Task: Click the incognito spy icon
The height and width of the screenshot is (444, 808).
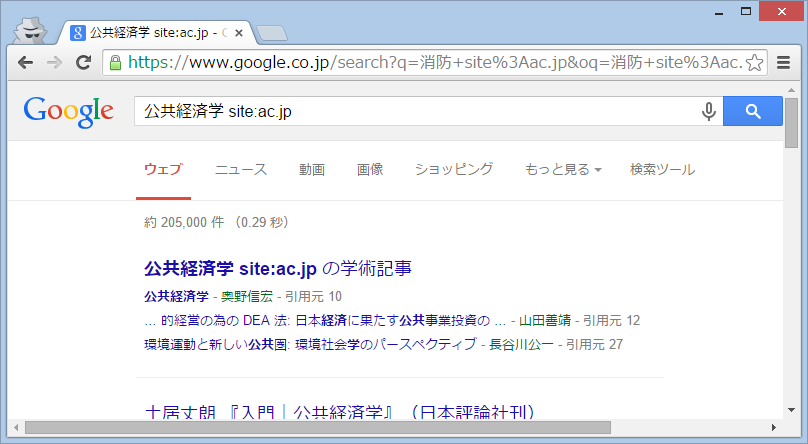Action: tap(30, 30)
